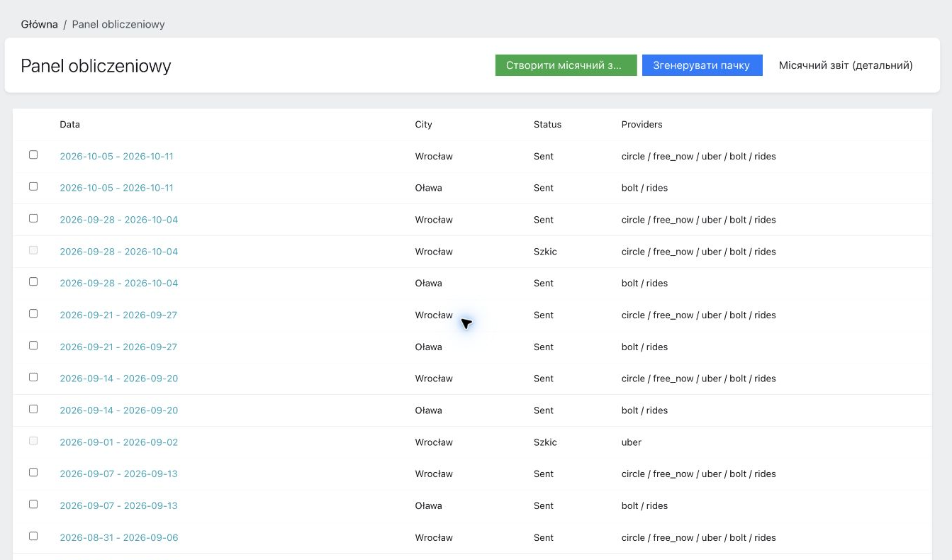
Task: Tick checkbox for Wrocław 2026-10-05 - 2026-10-11
Action: 33,155
